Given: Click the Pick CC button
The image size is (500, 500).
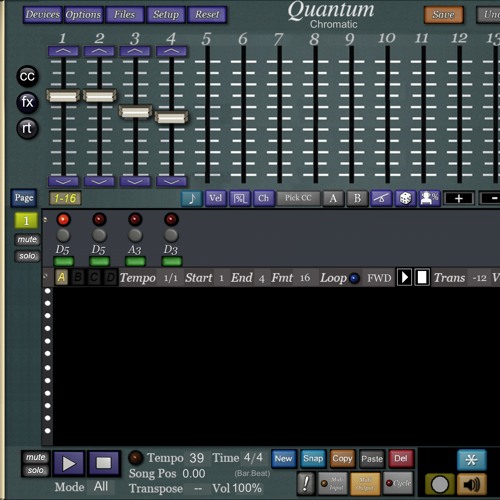Looking at the screenshot, I should click(298, 198).
